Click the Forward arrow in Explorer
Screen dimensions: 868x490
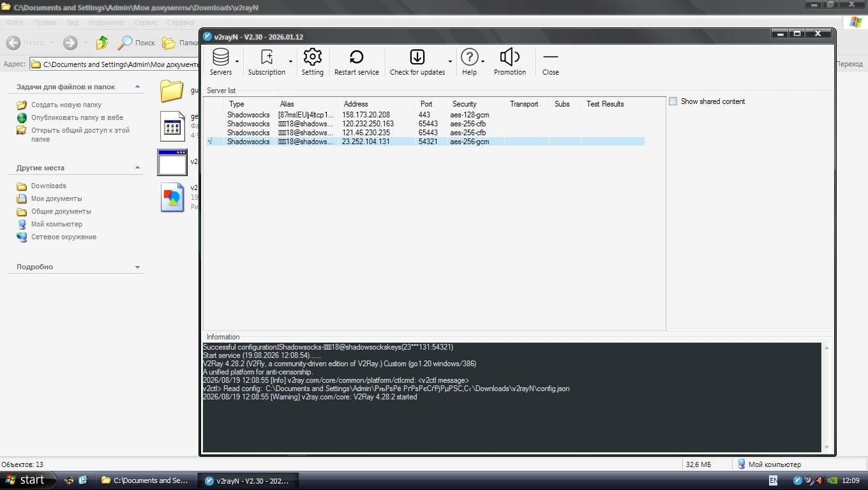tap(70, 43)
